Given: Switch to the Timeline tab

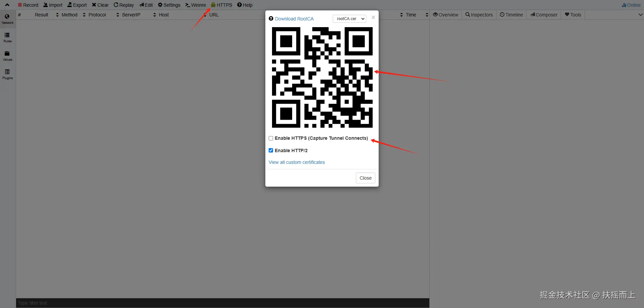Looking at the screenshot, I should [511, 15].
